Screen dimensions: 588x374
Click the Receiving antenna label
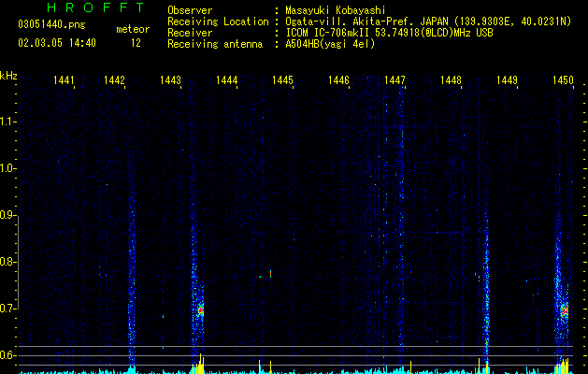click(x=215, y=44)
